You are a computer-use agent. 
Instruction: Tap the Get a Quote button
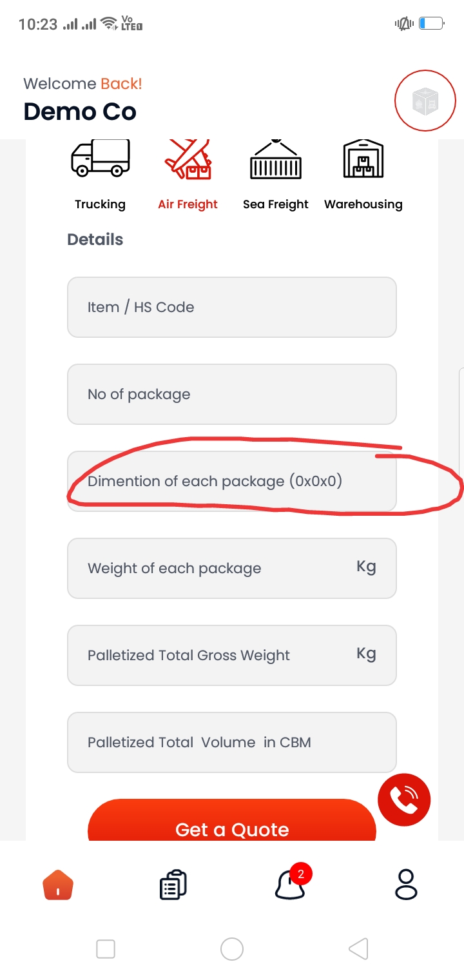(x=232, y=820)
